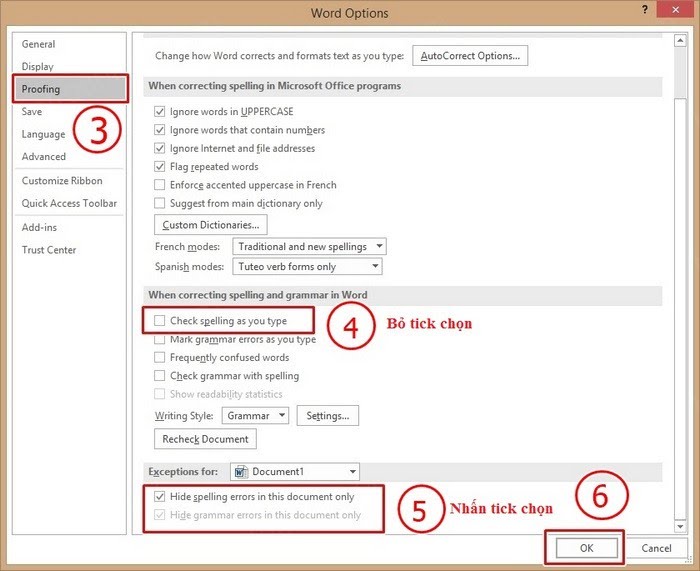This screenshot has width=700, height=571.
Task: Enable Enforce accented uppercase in French
Action: [x=159, y=185]
